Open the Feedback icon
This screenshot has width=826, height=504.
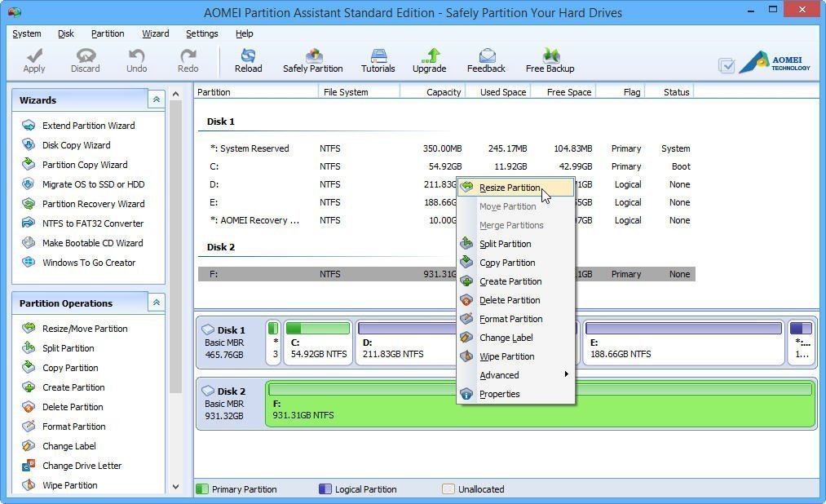[486, 58]
